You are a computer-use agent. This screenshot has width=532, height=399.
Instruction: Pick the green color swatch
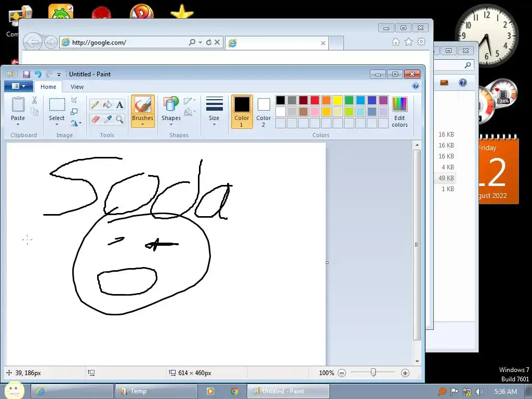pyautogui.click(x=349, y=100)
